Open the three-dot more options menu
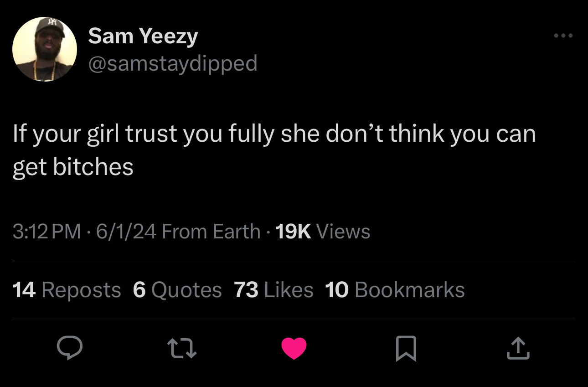The width and height of the screenshot is (588, 387). point(563,36)
